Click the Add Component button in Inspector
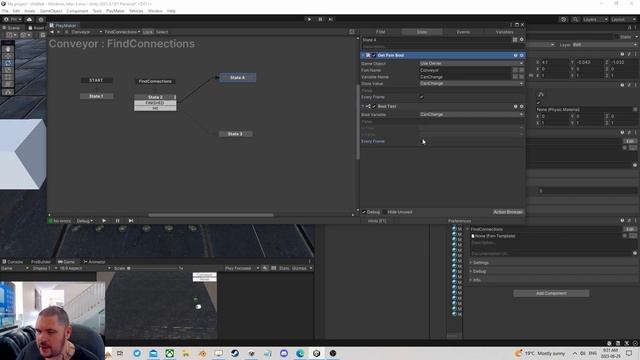Screen dimensions: 640x360 551,293
